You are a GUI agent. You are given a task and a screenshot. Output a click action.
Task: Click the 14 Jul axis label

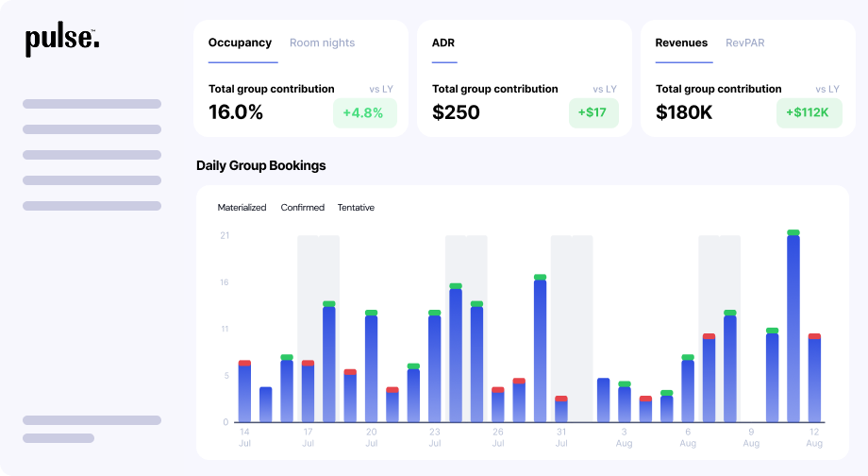[x=244, y=437]
